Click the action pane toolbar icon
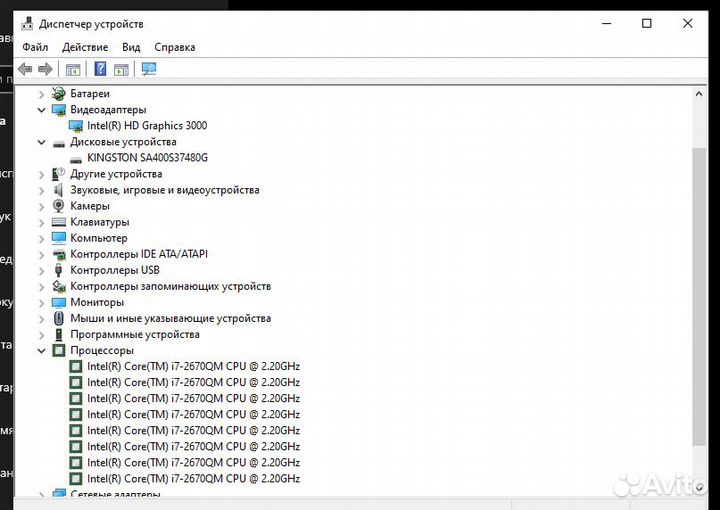This screenshot has height=510, width=720. point(121,70)
